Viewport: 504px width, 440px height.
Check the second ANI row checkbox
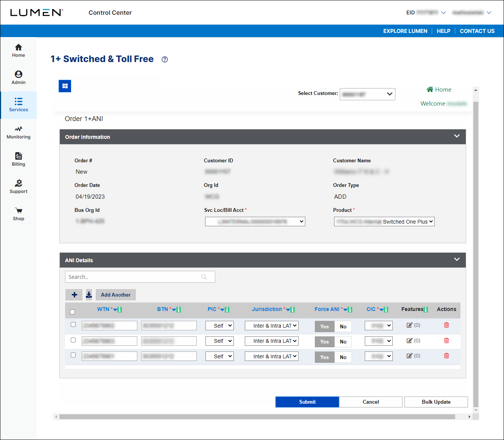[x=73, y=340]
